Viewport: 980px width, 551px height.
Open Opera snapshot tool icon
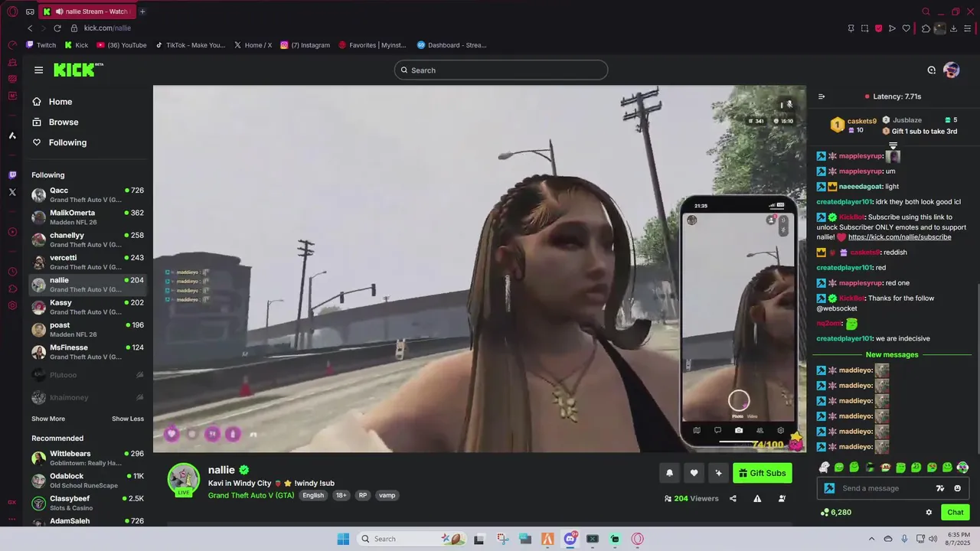[x=864, y=28]
